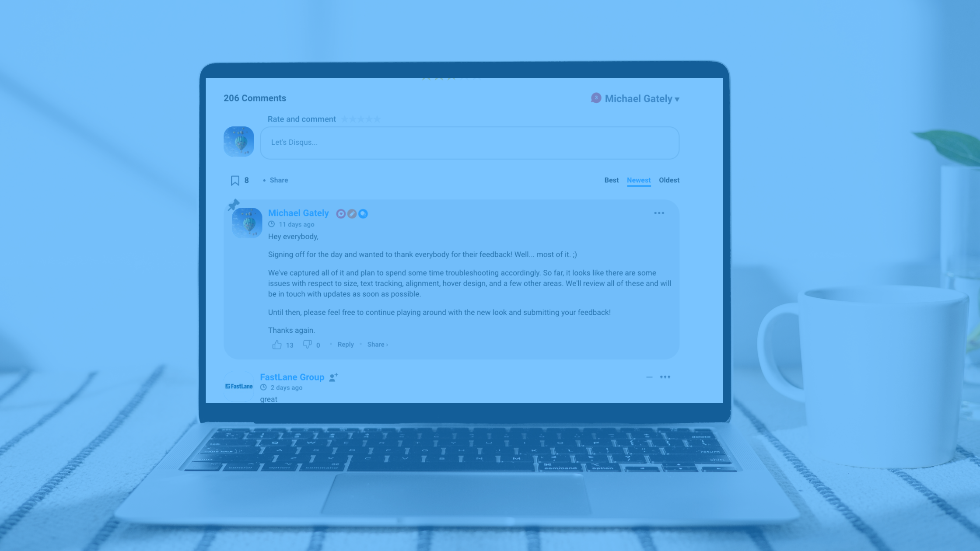
Task: Select the first star rating toggle
Action: tap(344, 119)
